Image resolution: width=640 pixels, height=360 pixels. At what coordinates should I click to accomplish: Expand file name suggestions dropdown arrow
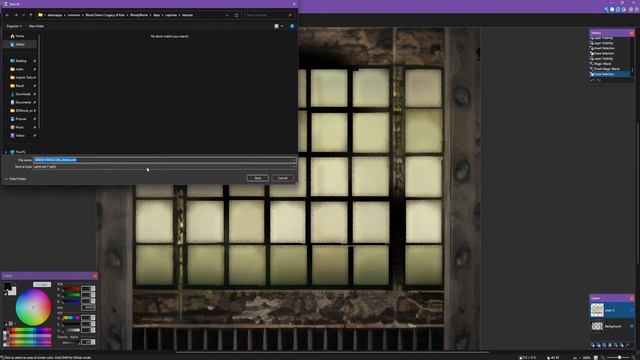point(293,160)
